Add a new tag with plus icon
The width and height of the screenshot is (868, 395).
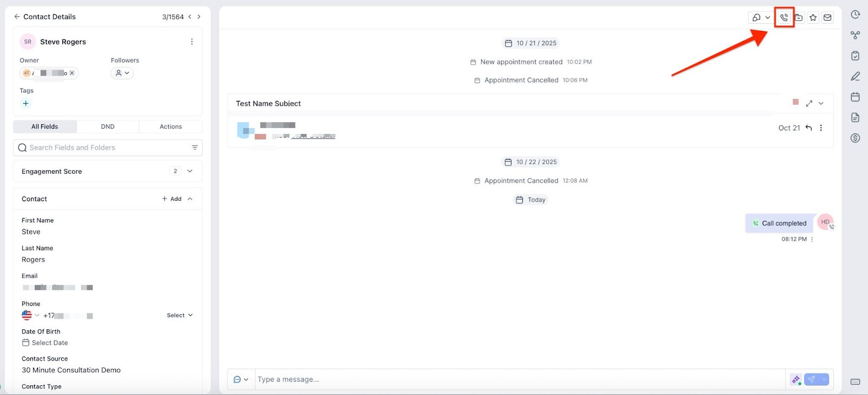coord(25,104)
